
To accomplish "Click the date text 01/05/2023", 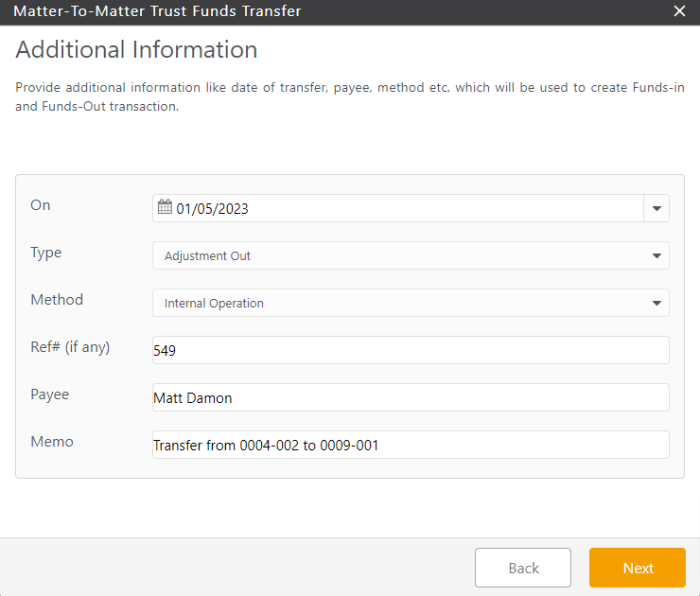I will 213,208.
